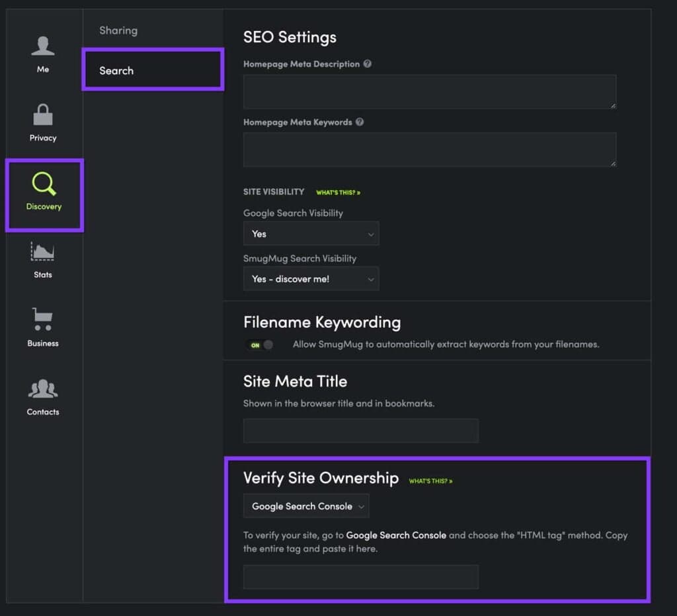This screenshot has width=677, height=616.
Task: Expand the SmugMug Search Visibility dropdown
Action: (311, 278)
